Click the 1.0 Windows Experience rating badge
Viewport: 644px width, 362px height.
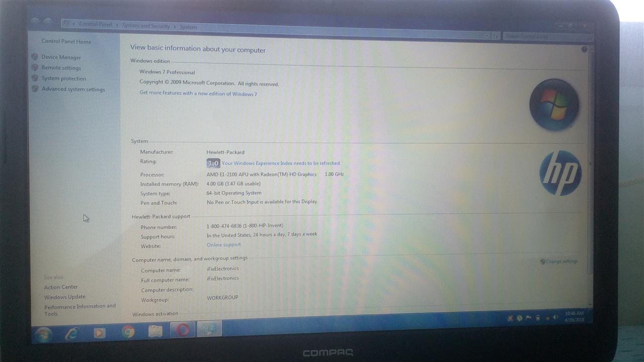pyautogui.click(x=213, y=163)
